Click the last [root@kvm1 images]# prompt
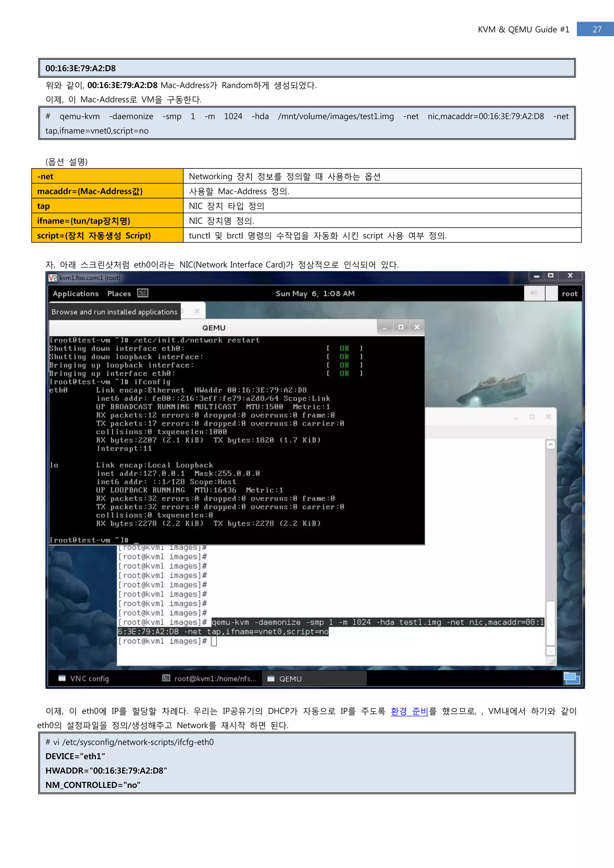 (x=162, y=641)
